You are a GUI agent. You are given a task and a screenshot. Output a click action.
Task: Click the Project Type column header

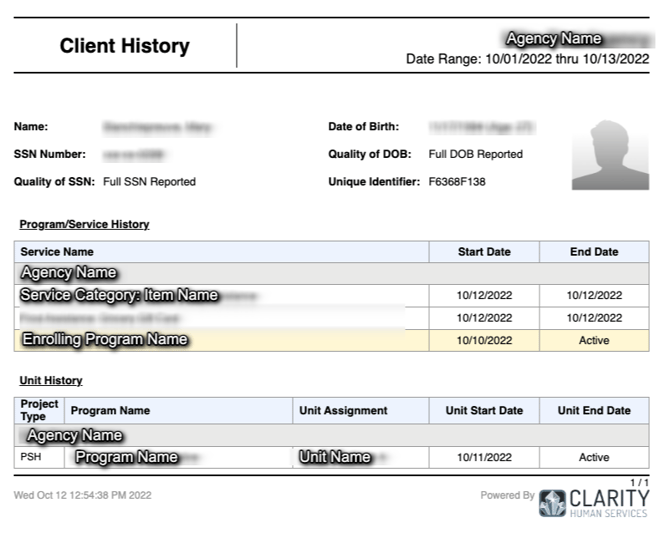tap(39, 410)
